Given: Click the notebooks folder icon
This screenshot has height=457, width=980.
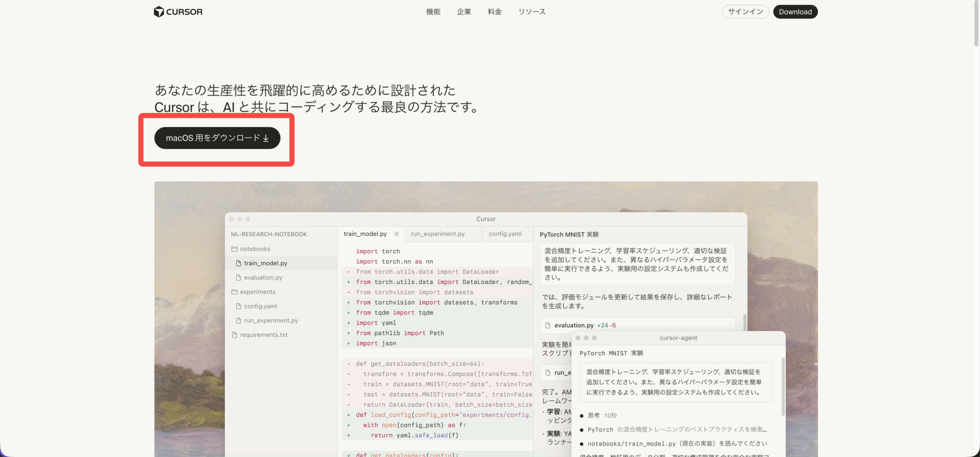Looking at the screenshot, I should [234, 249].
